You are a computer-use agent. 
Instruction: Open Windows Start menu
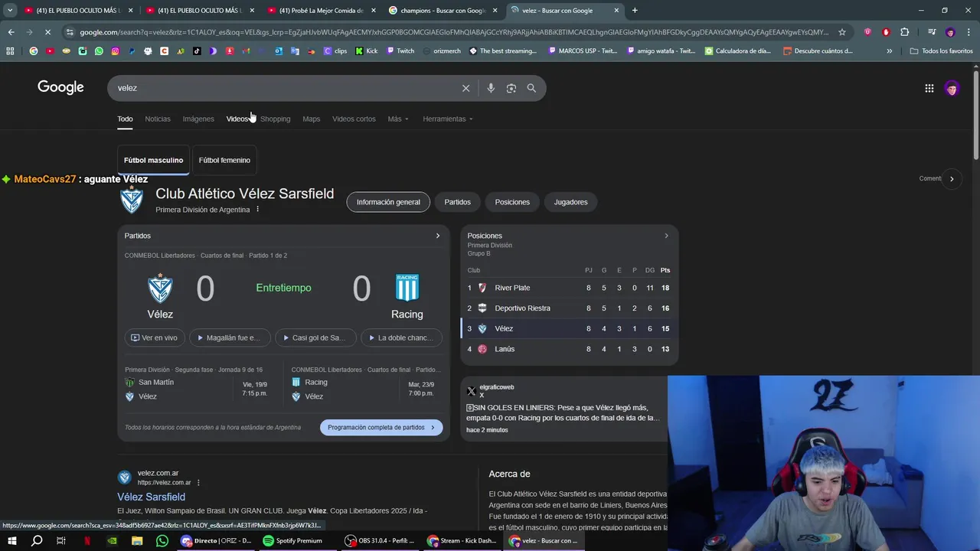[x=12, y=540]
